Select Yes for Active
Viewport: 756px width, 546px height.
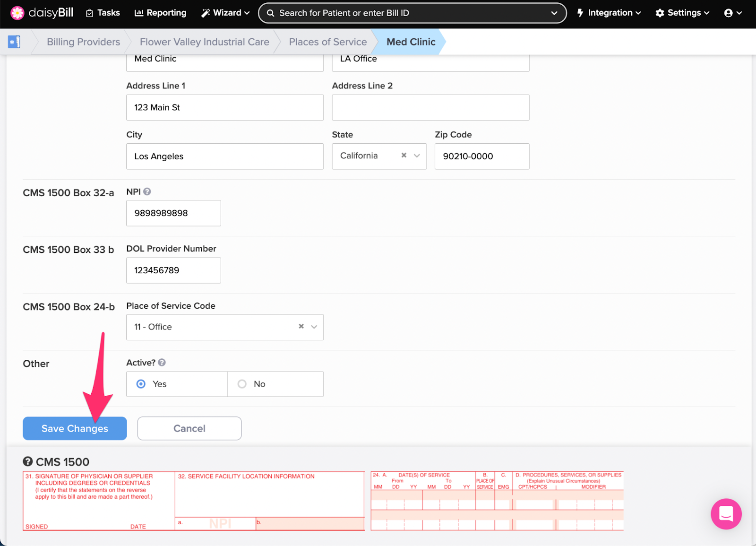[x=141, y=384]
